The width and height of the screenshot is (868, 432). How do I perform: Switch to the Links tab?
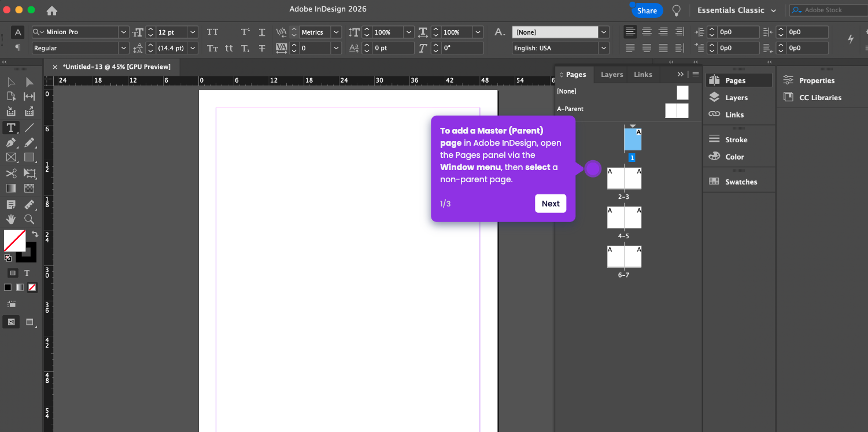(x=642, y=75)
